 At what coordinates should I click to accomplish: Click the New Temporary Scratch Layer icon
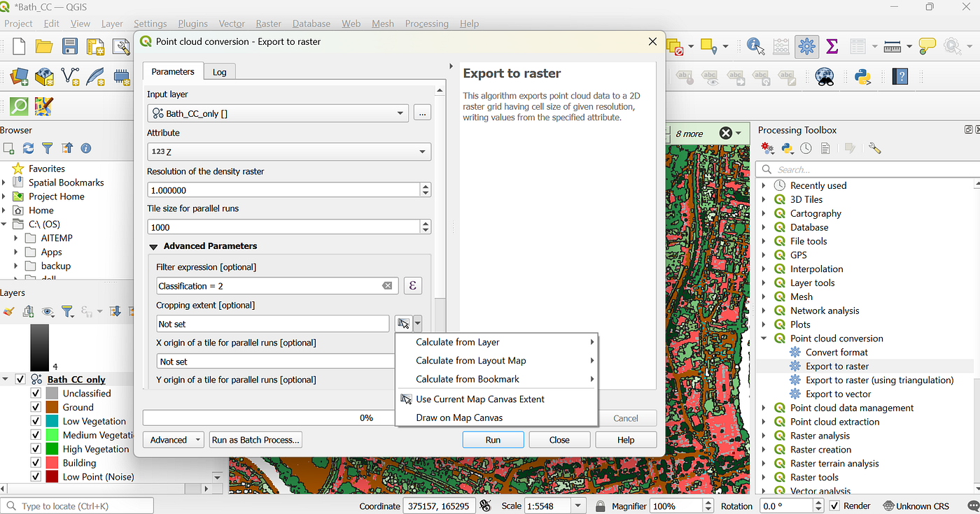point(121,76)
